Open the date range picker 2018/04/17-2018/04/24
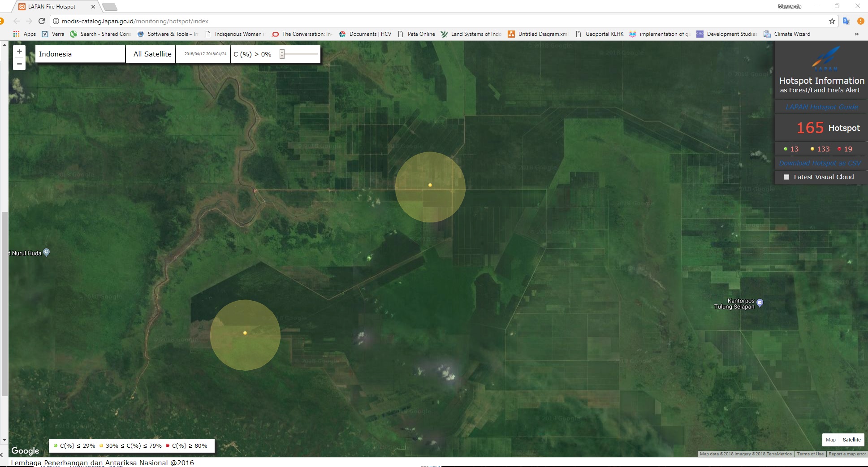The image size is (868, 467). click(x=205, y=54)
